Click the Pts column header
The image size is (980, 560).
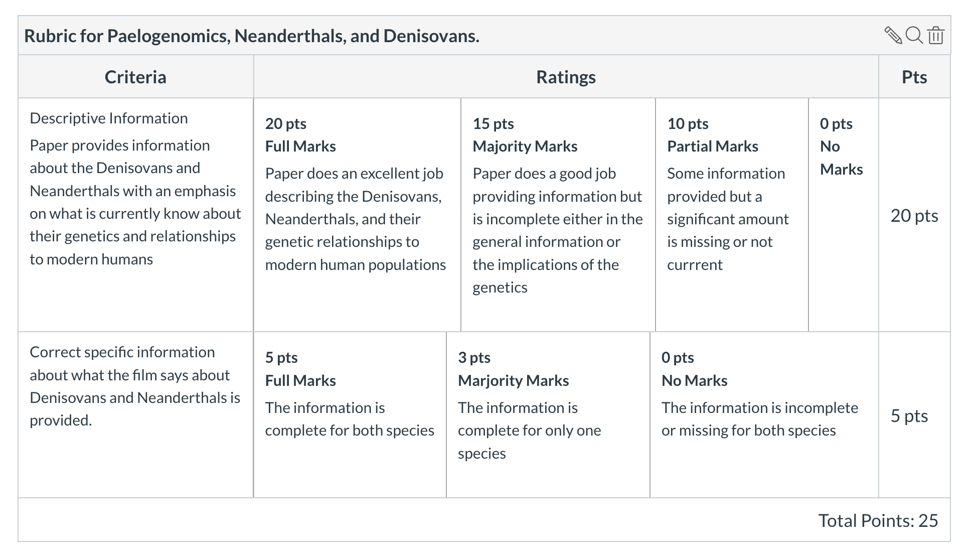pos(914,77)
